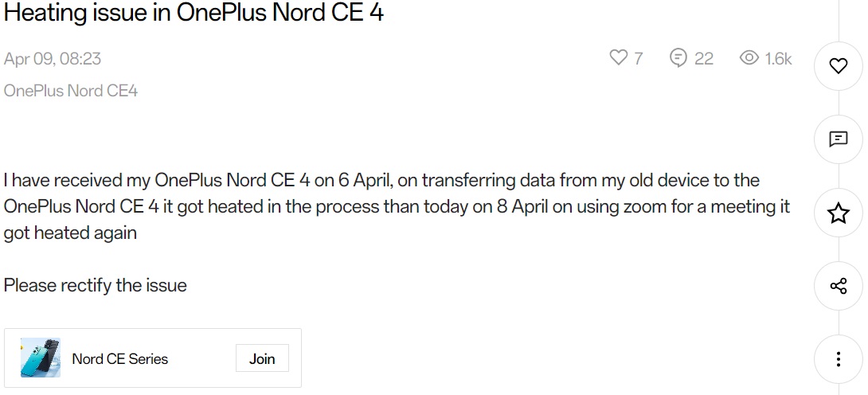Like the post using sidebar heart button
The image size is (868, 395).
pyautogui.click(x=838, y=66)
